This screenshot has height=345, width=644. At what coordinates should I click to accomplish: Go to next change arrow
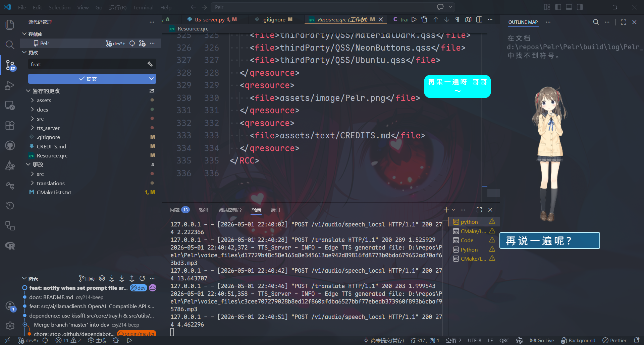click(447, 19)
